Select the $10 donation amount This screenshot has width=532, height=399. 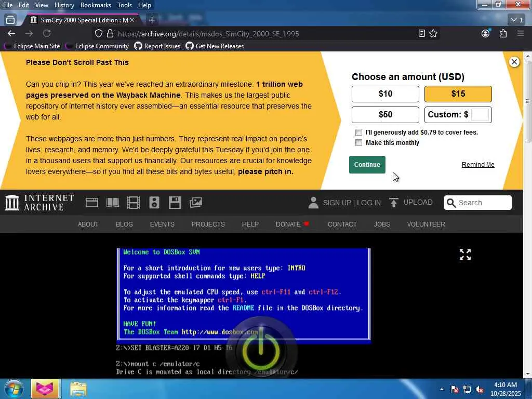tap(385, 94)
